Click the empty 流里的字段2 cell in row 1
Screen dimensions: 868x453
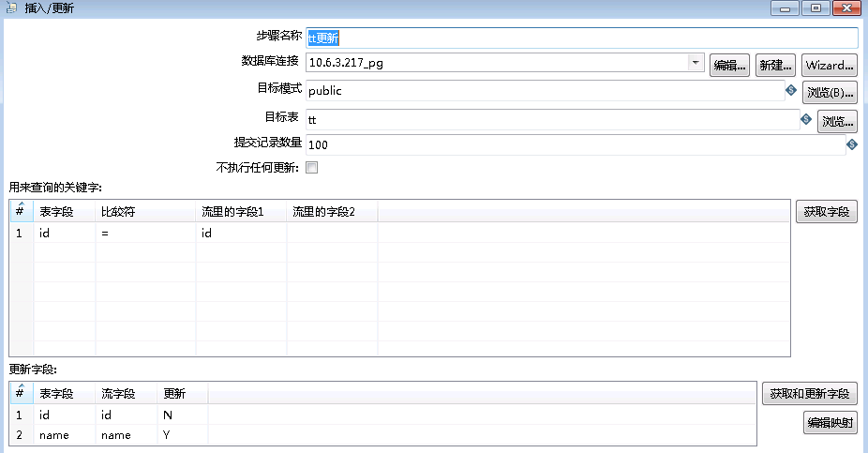click(x=332, y=234)
